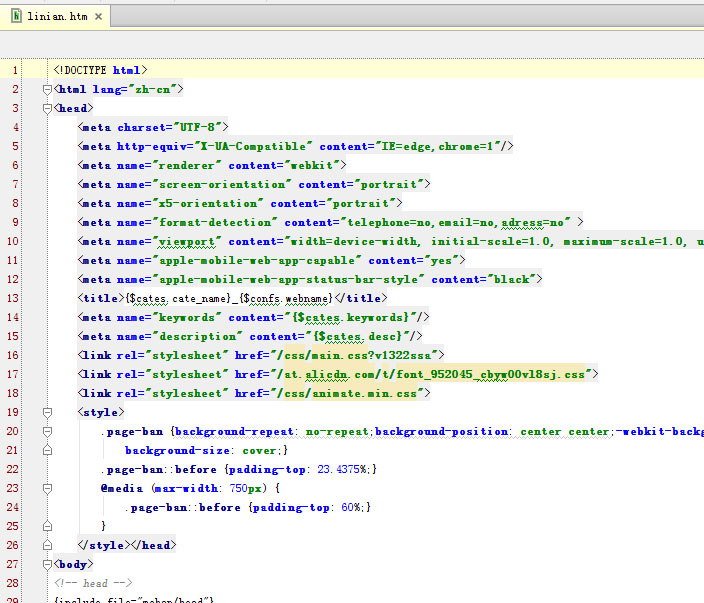
Task: Close the linian.htm editor tab
Action: coord(98,17)
